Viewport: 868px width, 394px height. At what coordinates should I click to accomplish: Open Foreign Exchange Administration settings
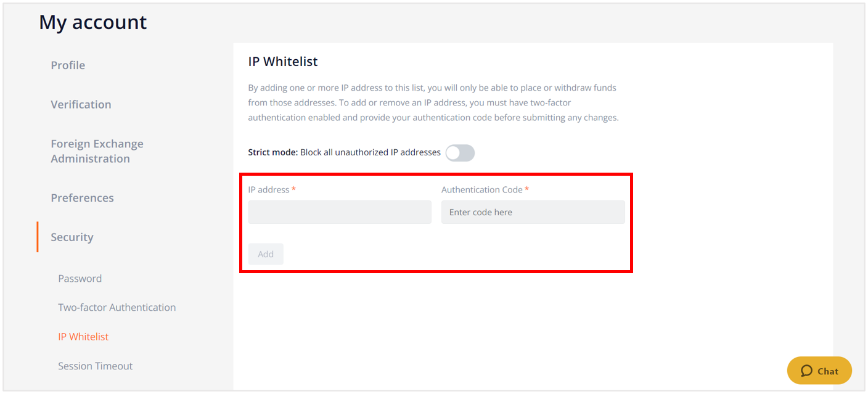(97, 151)
